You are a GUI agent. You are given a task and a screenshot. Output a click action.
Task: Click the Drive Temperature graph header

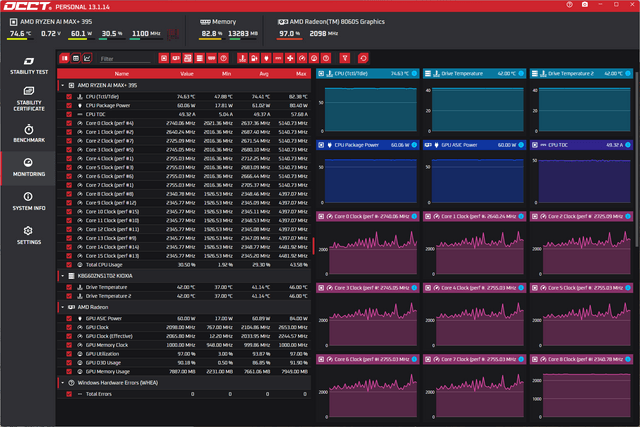coord(474,73)
